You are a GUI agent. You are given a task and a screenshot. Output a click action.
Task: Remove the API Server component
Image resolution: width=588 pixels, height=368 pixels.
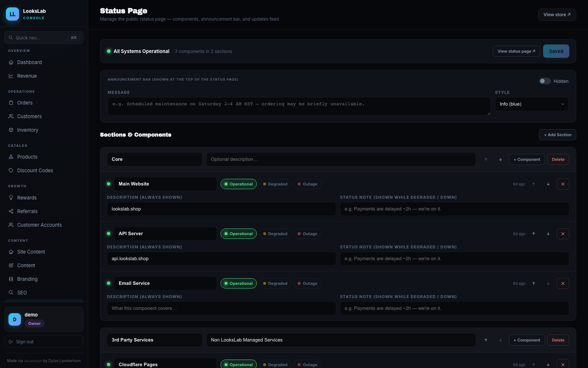click(563, 234)
